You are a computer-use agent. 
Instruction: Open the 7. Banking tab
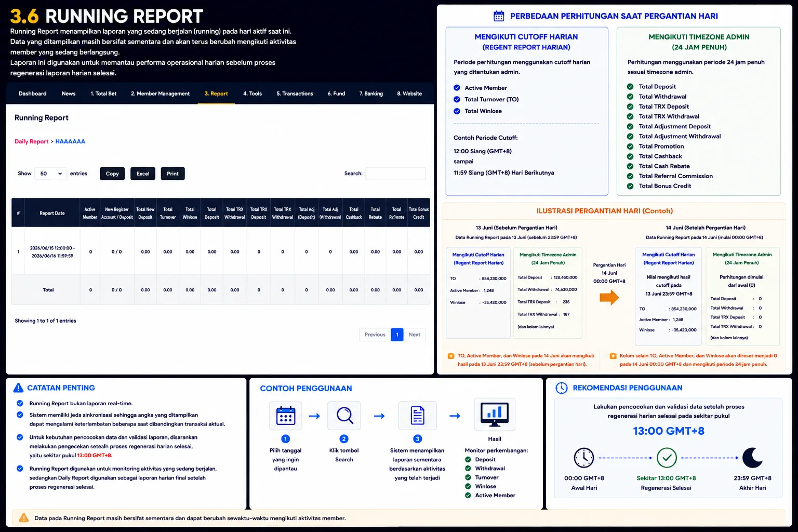point(371,94)
